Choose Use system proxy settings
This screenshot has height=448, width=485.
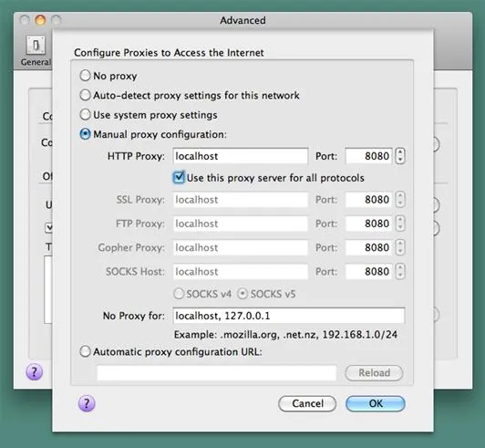[85, 115]
